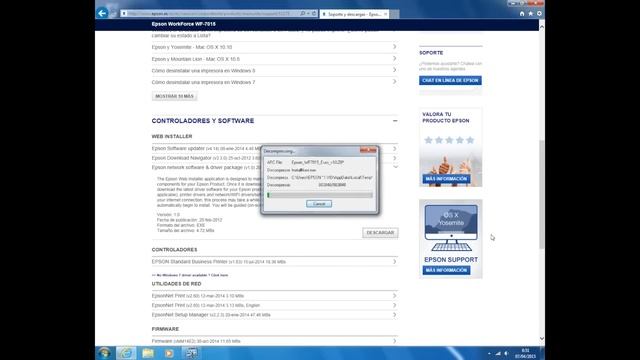Viewport: 640px width, 360px height.
Task: Open File Explorer folder on taskbar
Action: coord(148,353)
